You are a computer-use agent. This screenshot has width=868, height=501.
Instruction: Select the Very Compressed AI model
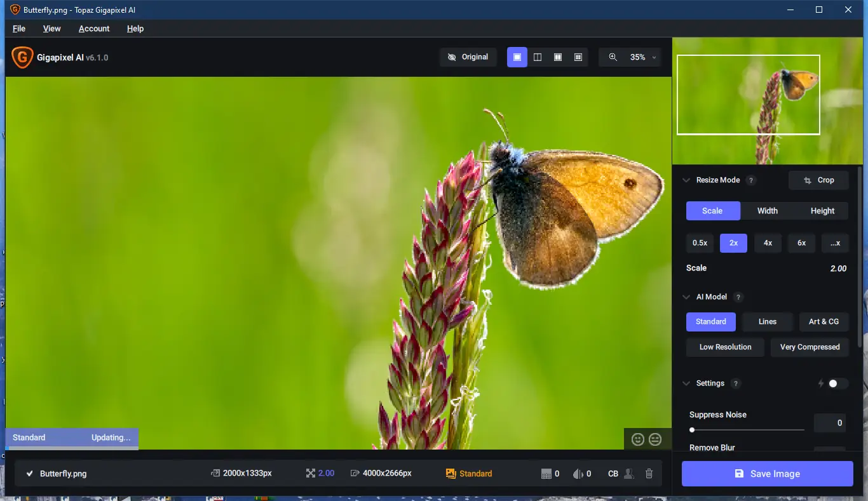[x=810, y=347]
